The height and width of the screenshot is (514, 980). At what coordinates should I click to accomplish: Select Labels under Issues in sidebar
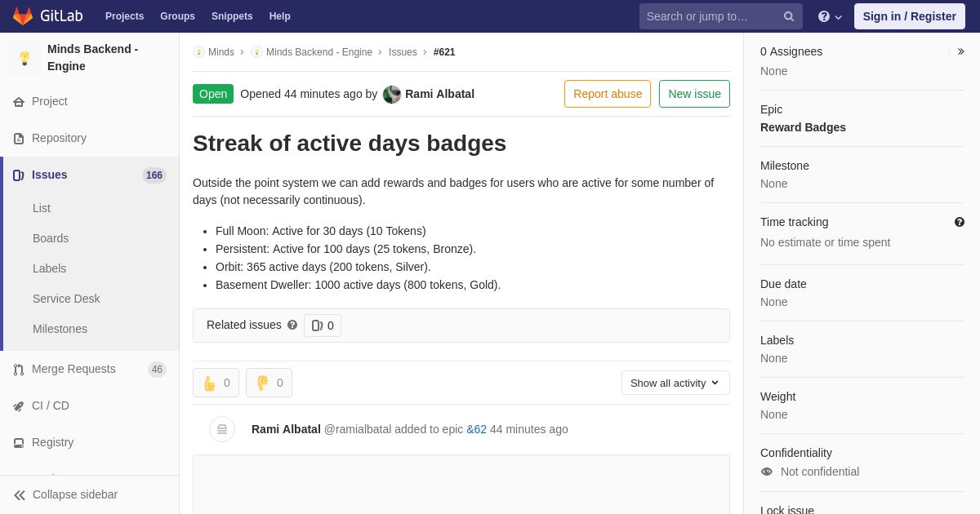(x=49, y=268)
